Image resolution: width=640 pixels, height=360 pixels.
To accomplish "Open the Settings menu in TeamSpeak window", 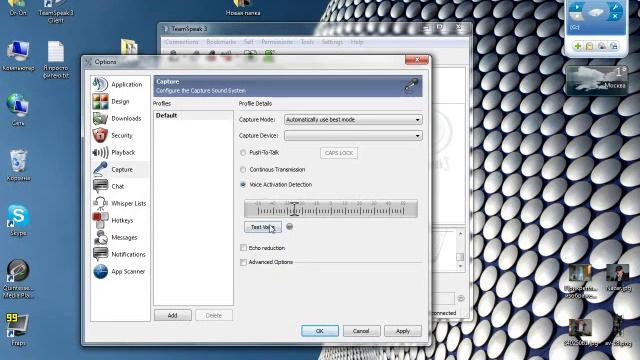I will tap(332, 42).
